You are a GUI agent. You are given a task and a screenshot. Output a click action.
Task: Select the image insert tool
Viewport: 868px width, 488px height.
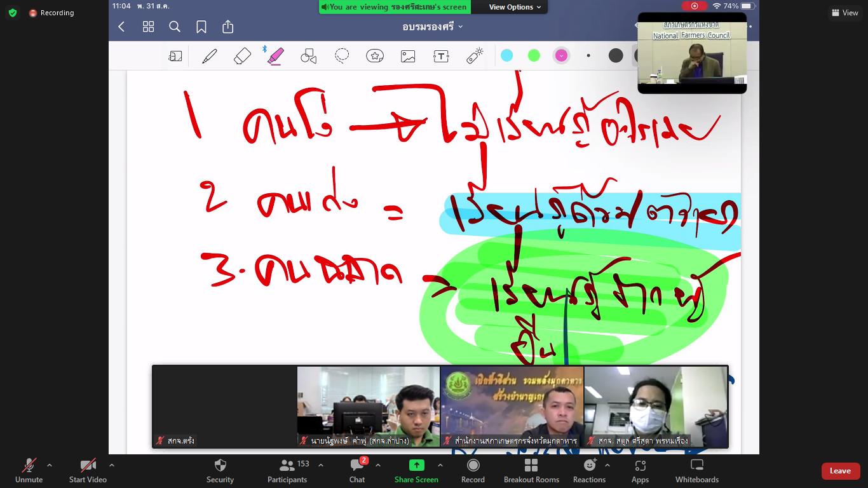[x=408, y=56]
